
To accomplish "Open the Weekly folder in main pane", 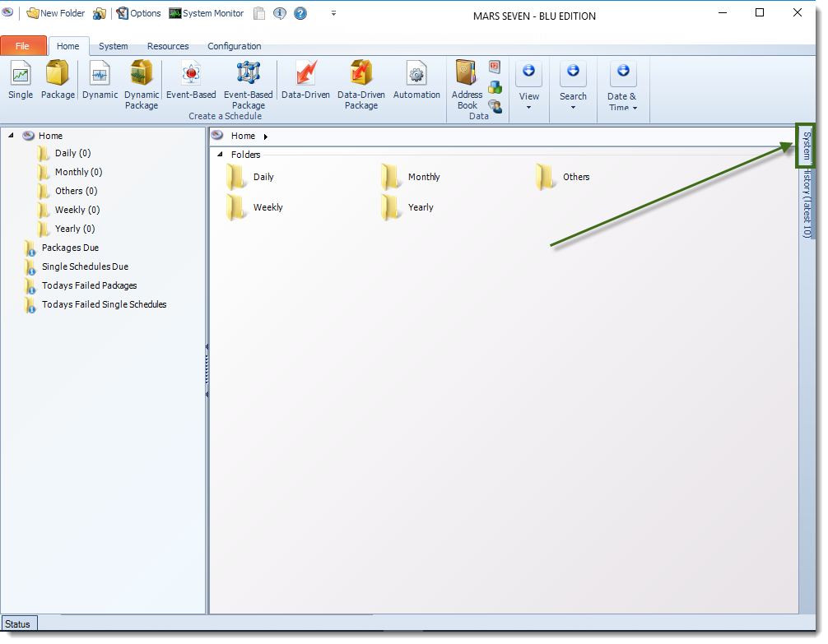I will pos(255,207).
